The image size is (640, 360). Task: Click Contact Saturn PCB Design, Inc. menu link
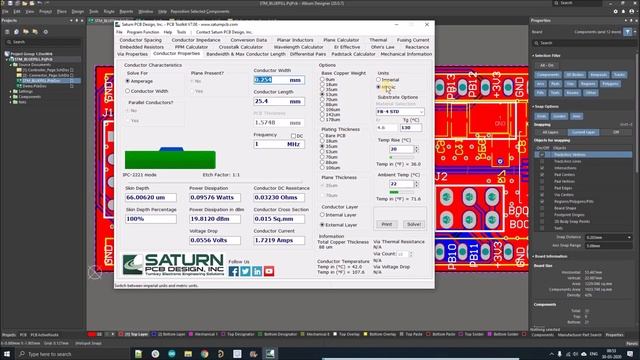pos(224,32)
